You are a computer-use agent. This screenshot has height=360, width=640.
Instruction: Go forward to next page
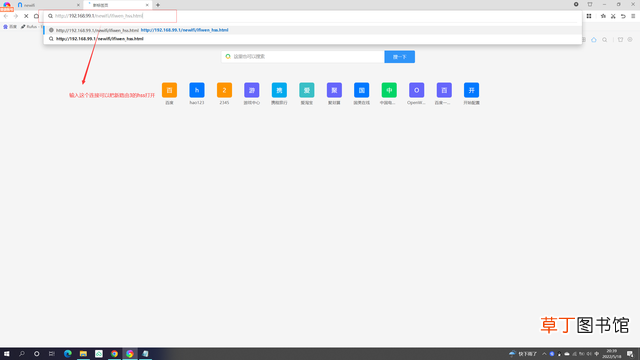[x=16, y=16]
